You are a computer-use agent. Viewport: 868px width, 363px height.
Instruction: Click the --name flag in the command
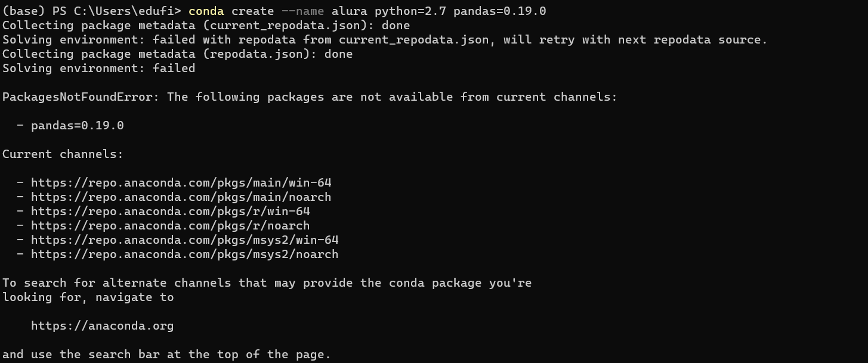click(x=303, y=11)
